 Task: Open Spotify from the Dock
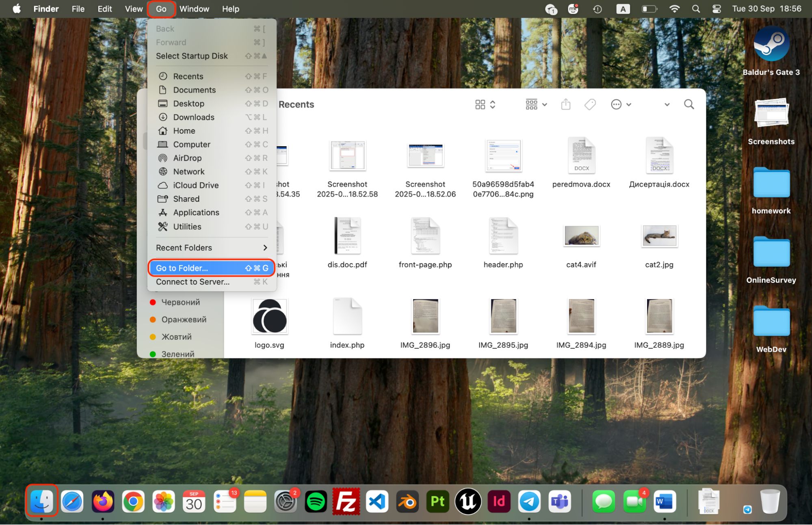pyautogui.click(x=316, y=501)
